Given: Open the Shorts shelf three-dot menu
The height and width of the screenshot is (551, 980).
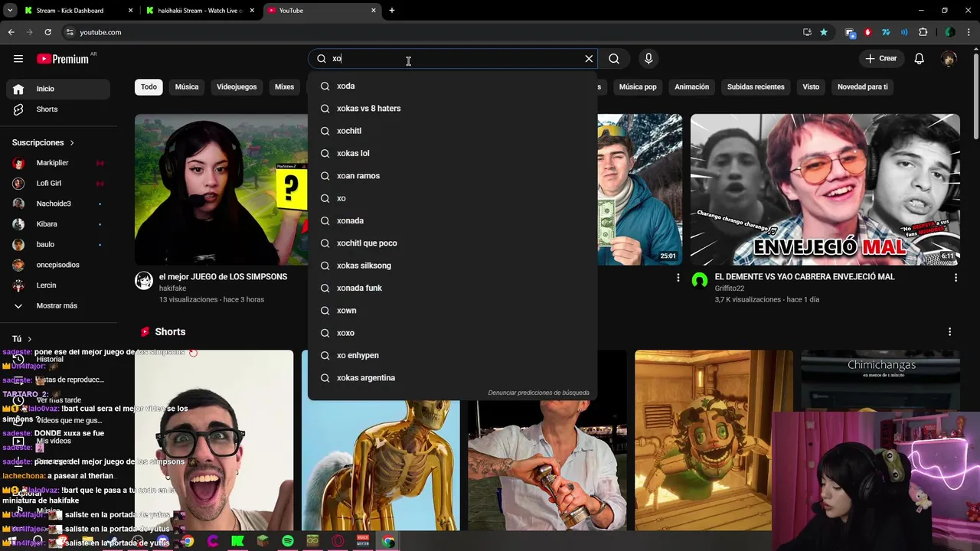Looking at the screenshot, I should click(x=950, y=331).
